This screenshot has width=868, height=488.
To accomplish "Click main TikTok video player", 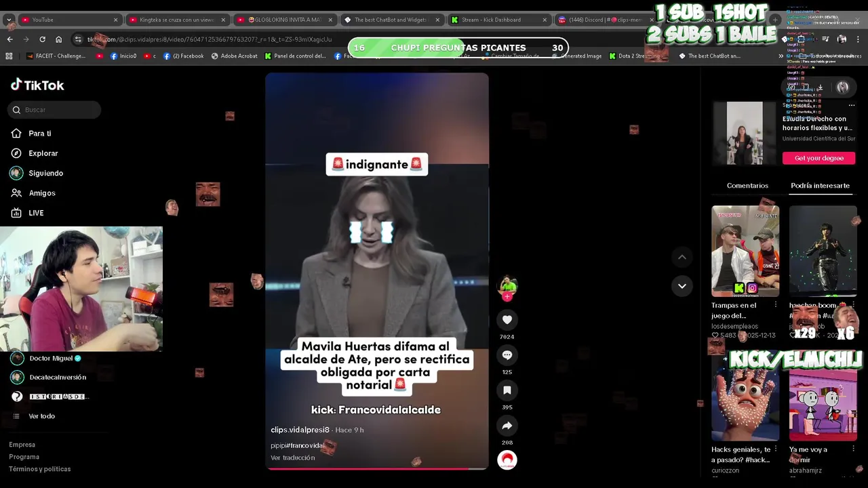I will pyautogui.click(x=376, y=270).
